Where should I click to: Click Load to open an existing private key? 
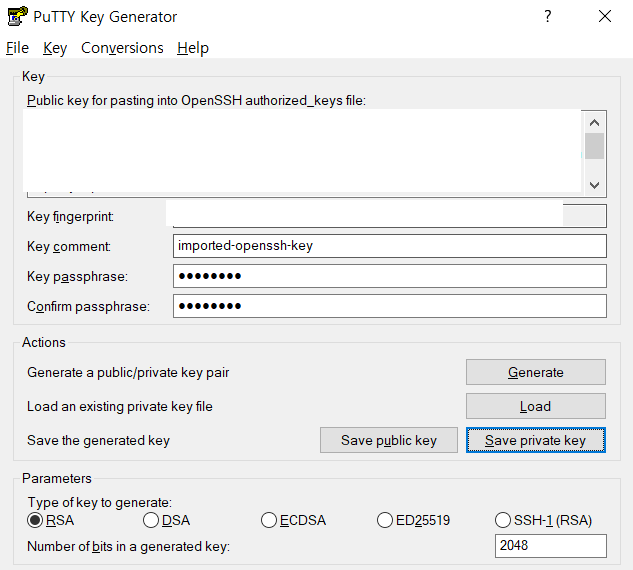pos(536,406)
